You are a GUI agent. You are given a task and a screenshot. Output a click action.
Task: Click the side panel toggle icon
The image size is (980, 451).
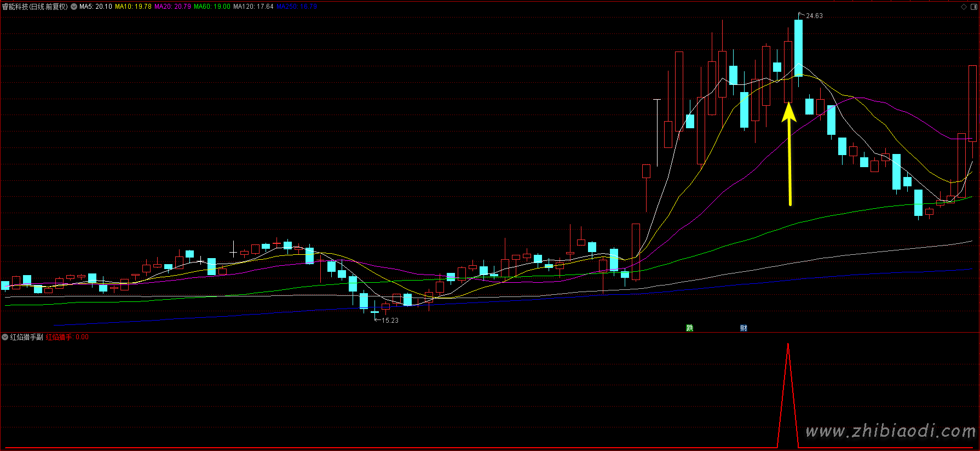click(973, 7)
